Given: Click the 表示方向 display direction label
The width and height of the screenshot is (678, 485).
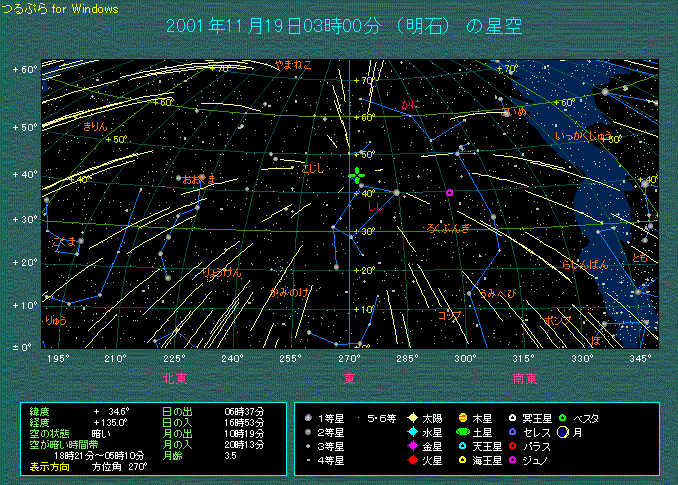Looking at the screenshot, I should 49,466.
